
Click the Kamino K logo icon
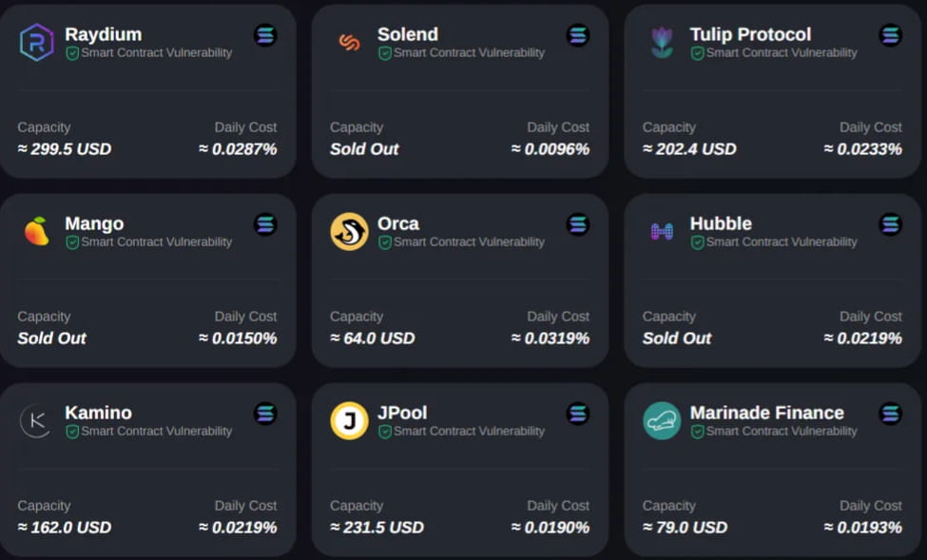(37, 421)
